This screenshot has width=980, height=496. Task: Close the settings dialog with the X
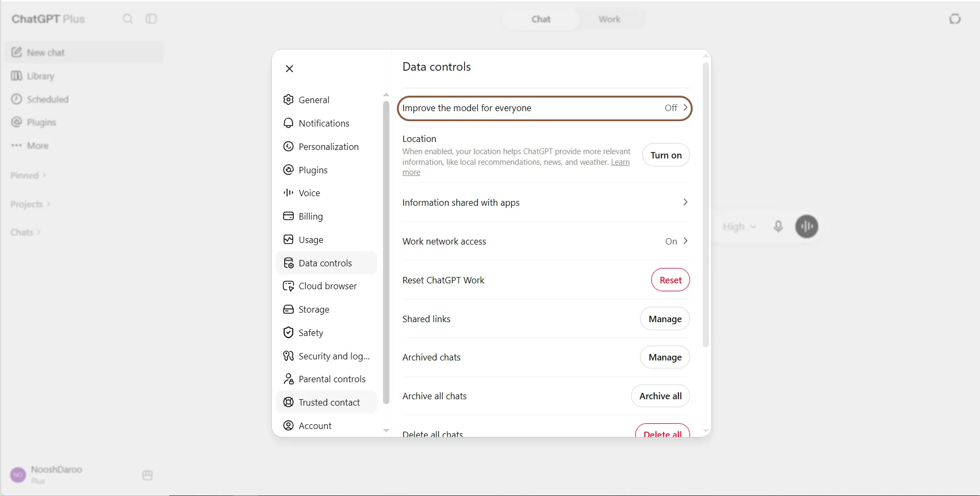[289, 69]
